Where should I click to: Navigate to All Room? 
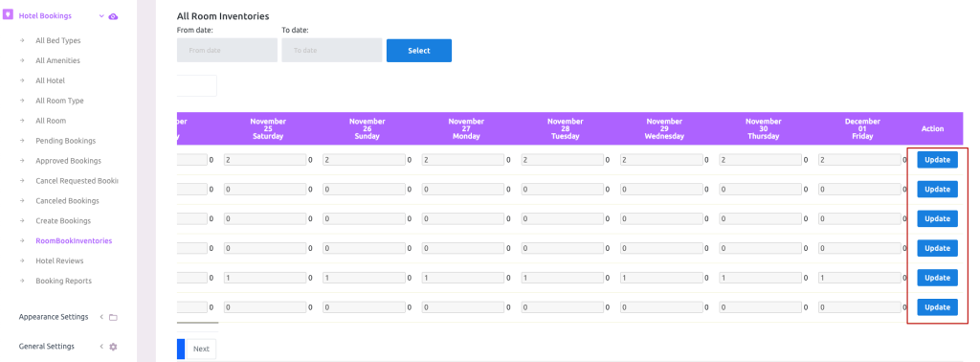(51, 121)
